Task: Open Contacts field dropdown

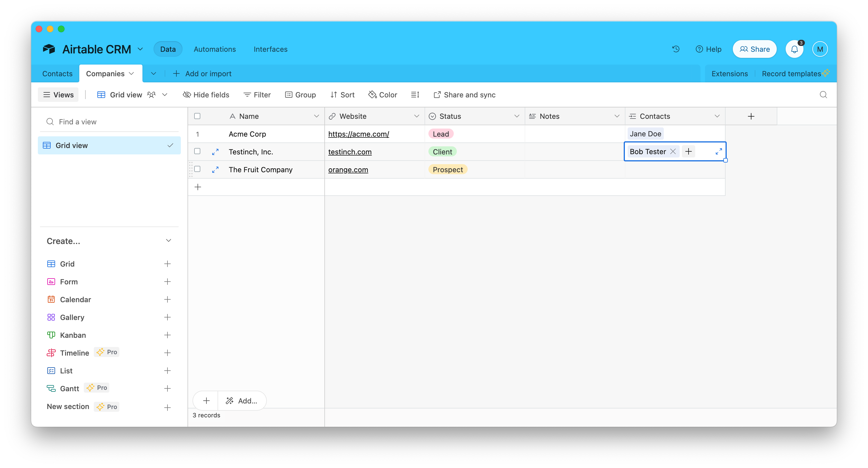Action: pyautogui.click(x=717, y=116)
